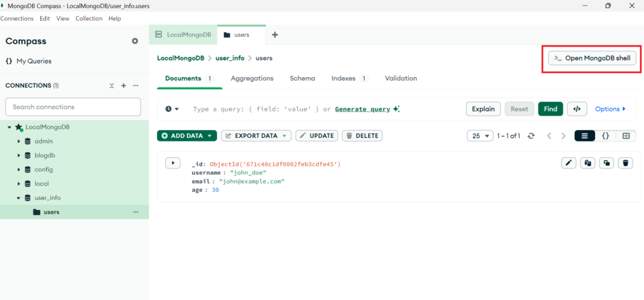The height and width of the screenshot is (300, 644).
Task: Add new connection plus icon
Action: tap(124, 86)
